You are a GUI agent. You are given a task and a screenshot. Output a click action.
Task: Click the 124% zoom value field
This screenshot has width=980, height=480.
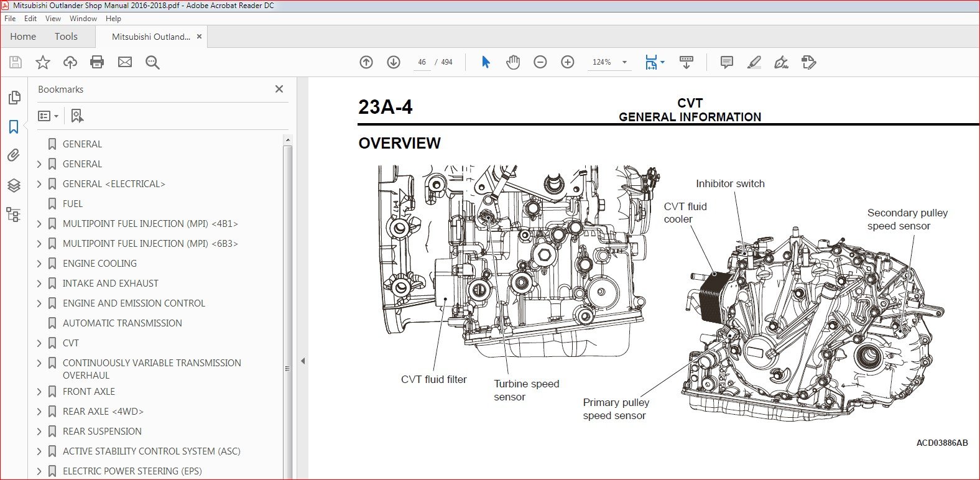pyautogui.click(x=602, y=62)
